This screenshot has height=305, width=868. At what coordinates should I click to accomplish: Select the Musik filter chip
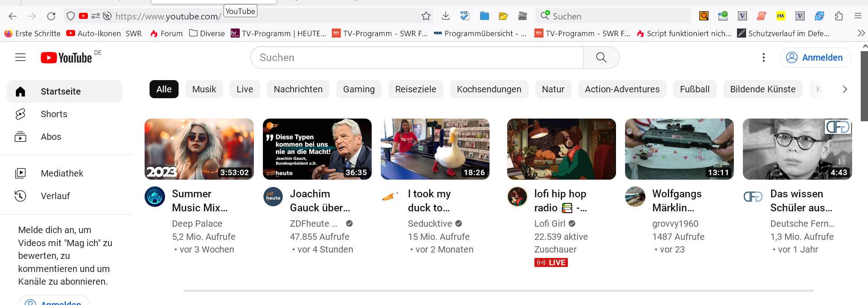point(204,89)
